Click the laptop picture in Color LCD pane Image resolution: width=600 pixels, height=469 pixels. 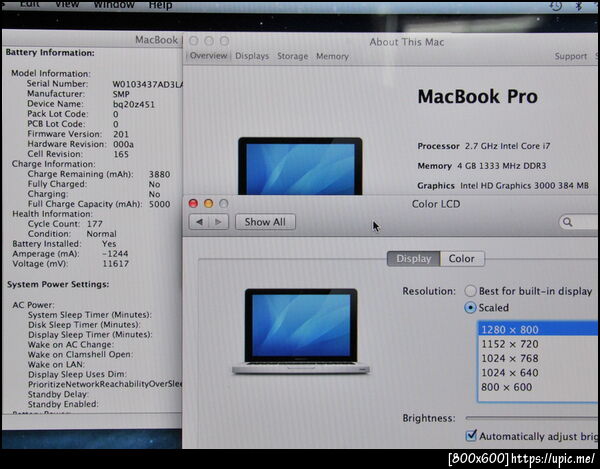301,331
